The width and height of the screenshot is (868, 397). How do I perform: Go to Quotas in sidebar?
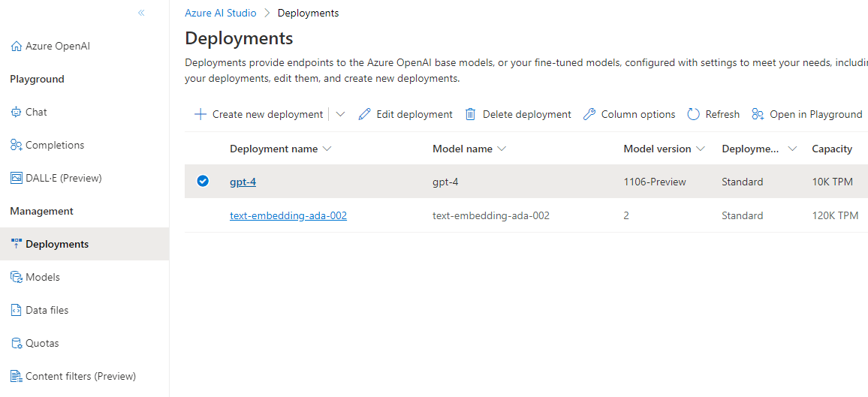click(42, 344)
